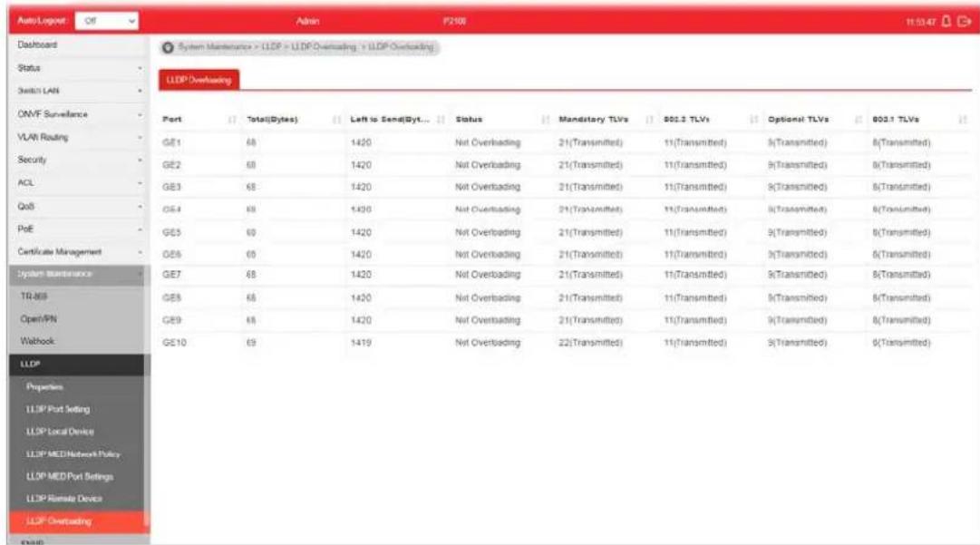
Task: Click the GE10 port cell
Action: 174,343
